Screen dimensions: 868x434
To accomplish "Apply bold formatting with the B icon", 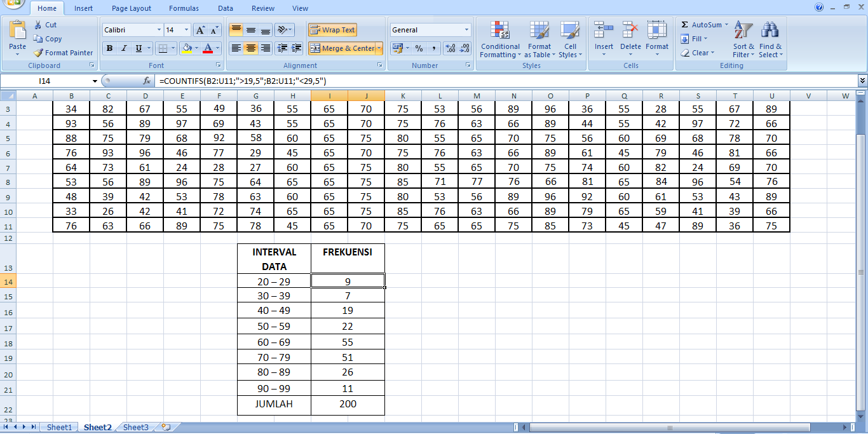I will (x=109, y=48).
